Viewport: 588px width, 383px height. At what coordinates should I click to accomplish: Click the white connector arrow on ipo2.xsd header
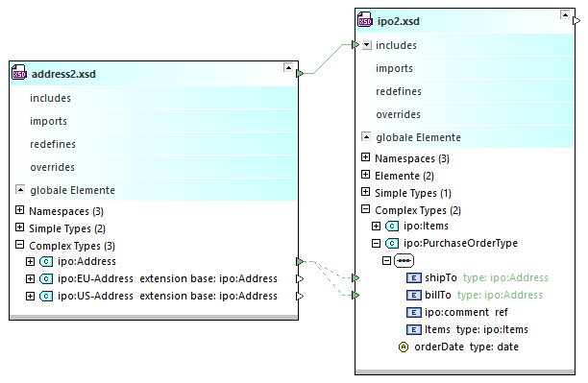pyautogui.click(x=576, y=20)
